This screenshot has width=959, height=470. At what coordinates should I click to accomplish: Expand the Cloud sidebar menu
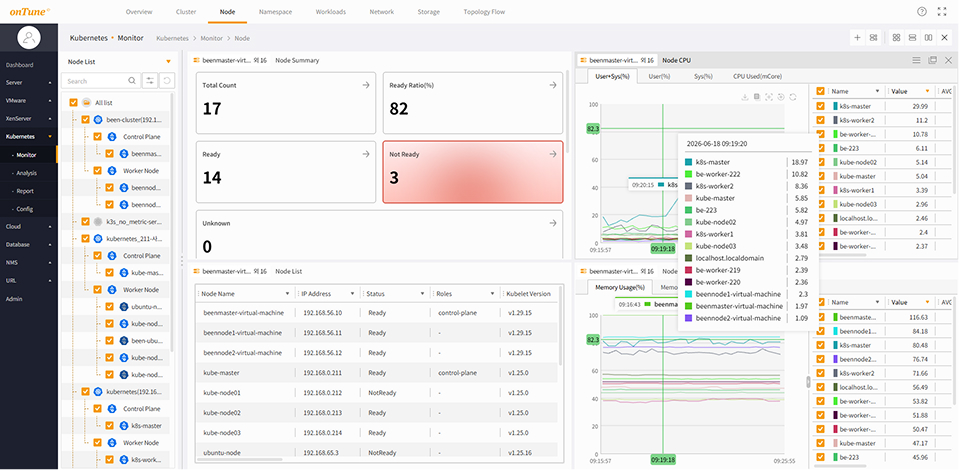[50, 226]
